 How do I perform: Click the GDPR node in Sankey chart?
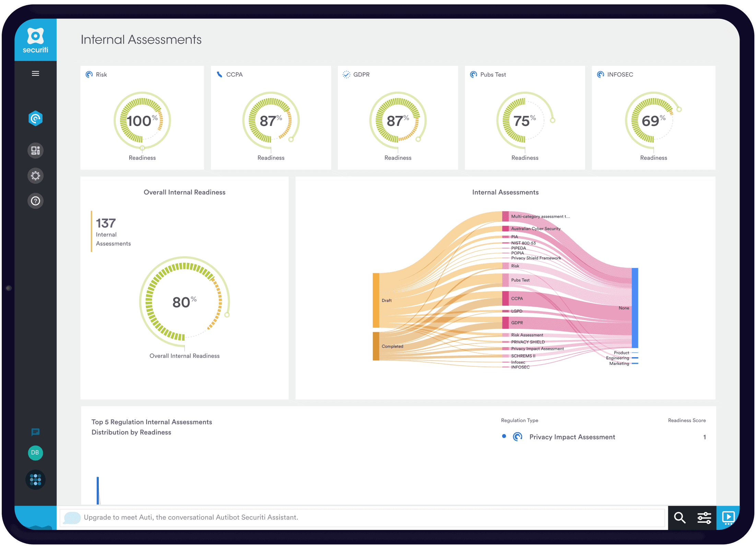point(506,323)
